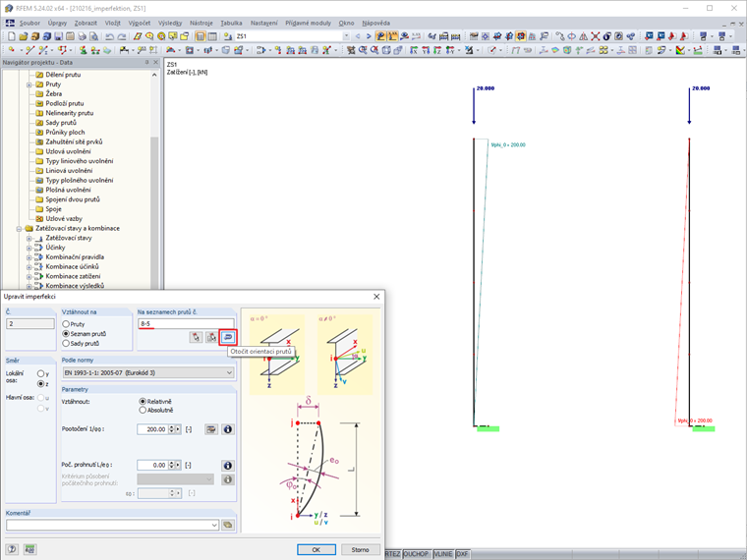Expand the Kombinační pravidla tree node
The height and width of the screenshot is (560, 747).
point(29,257)
